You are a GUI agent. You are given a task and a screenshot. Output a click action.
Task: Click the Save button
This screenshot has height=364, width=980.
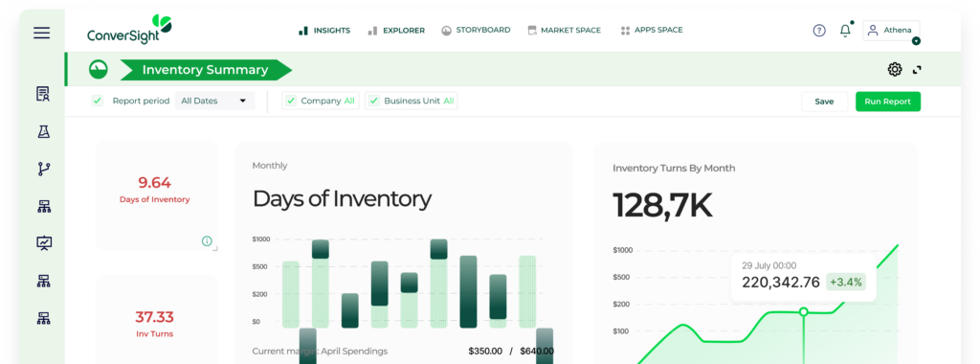click(x=824, y=102)
